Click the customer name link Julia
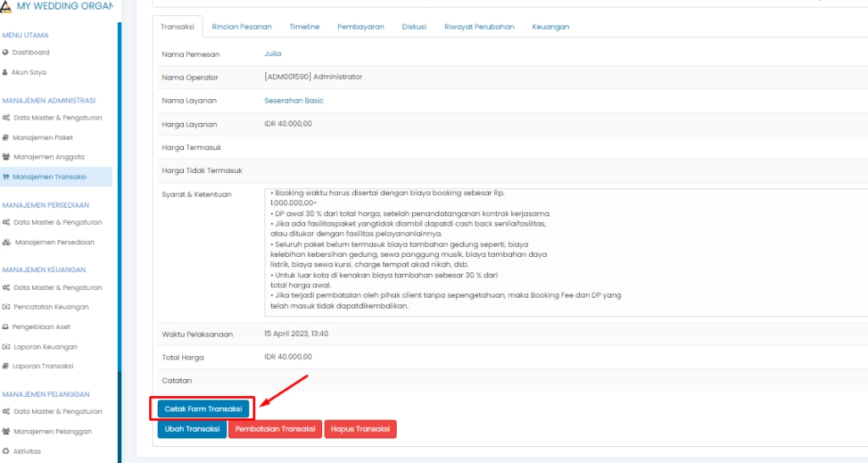Viewport: 868px width, 463px height. click(272, 54)
